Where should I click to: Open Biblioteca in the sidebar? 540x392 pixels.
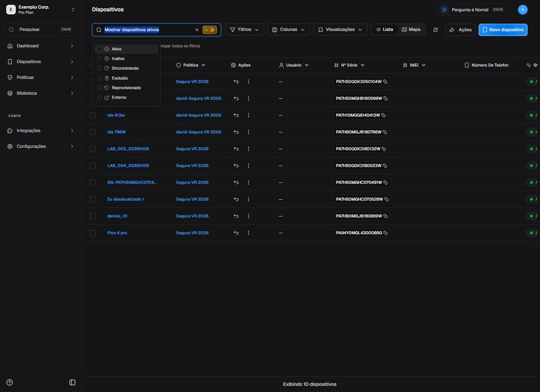[41, 93]
